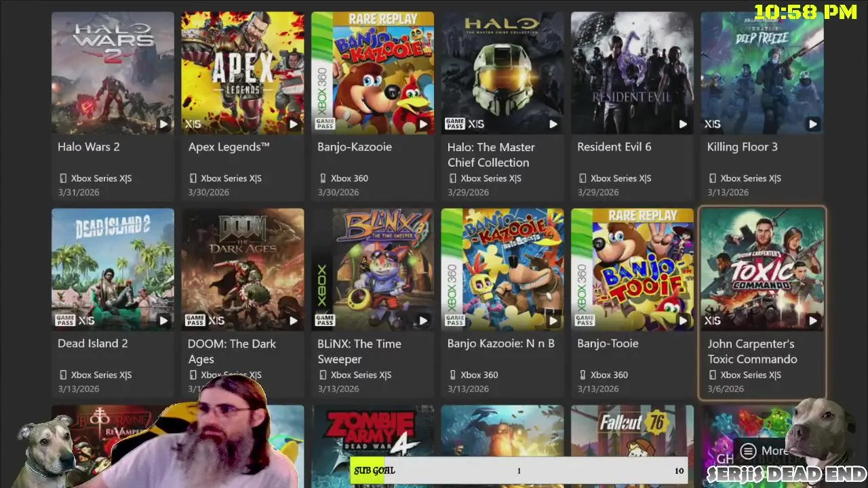Play icon on Banjo Kazooie: N n B

(553, 321)
